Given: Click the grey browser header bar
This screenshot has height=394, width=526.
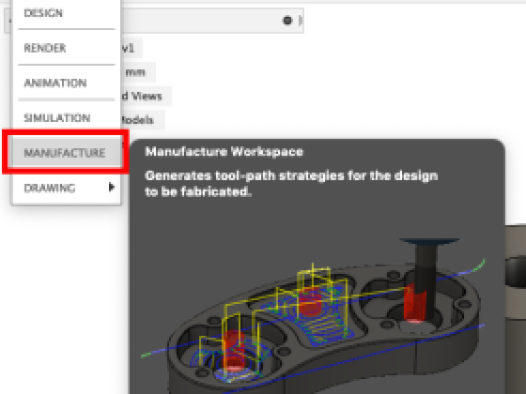Looking at the screenshot, I should (x=212, y=20).
